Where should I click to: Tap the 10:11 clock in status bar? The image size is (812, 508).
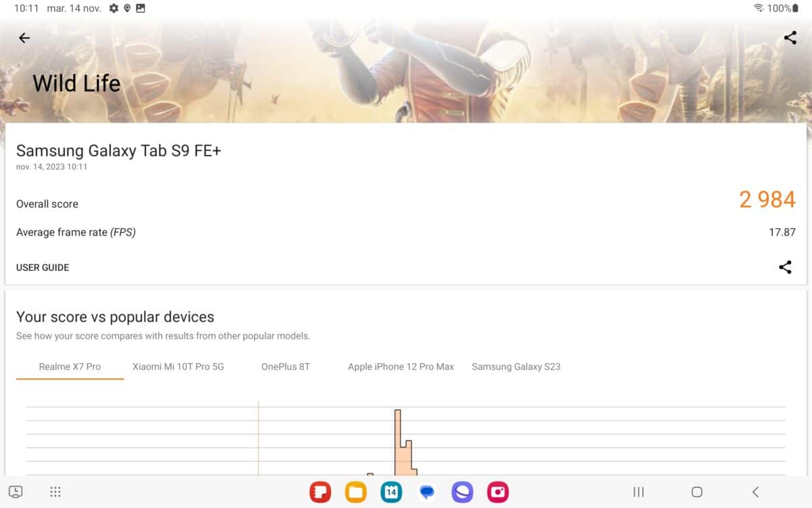pos(26,8)
